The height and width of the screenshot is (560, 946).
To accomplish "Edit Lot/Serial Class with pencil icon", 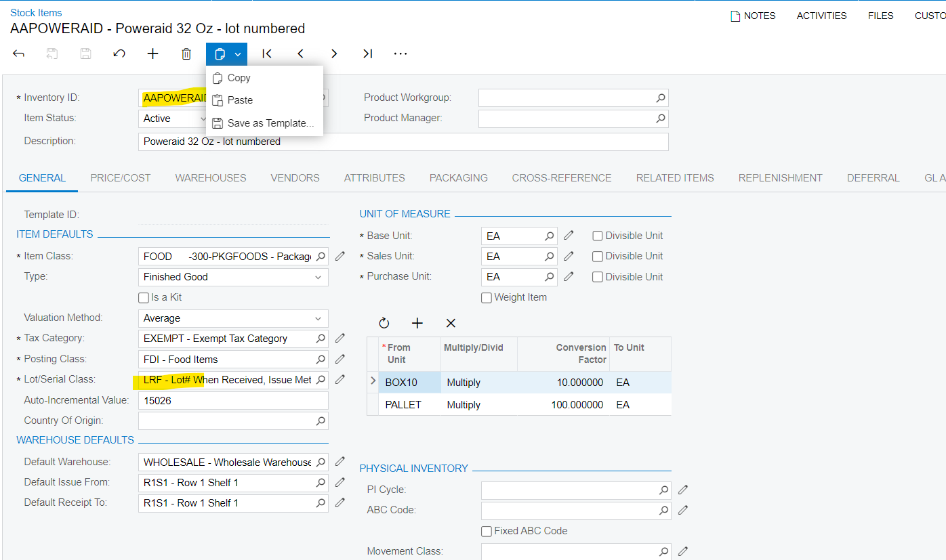I will [340, 379].
